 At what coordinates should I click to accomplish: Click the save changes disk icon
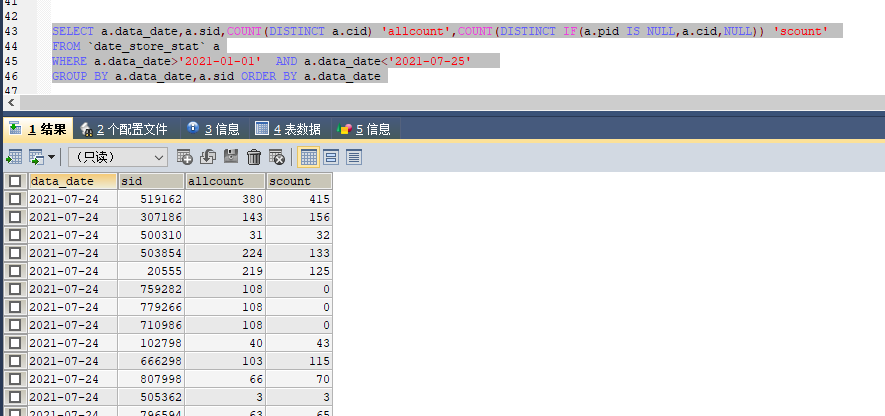231,157
